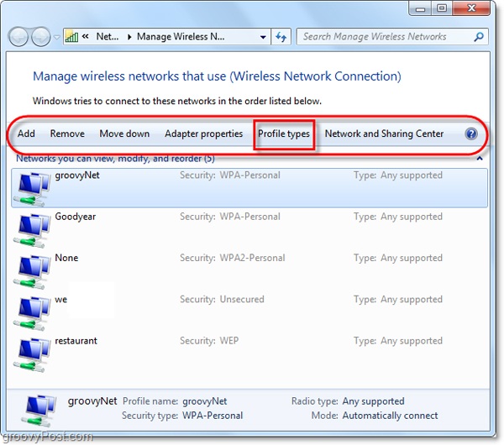504x445 pixels.
Task: Click the 'Networks you can view, modify' group header
Action: pyautogui.click(x=115, y=159)
